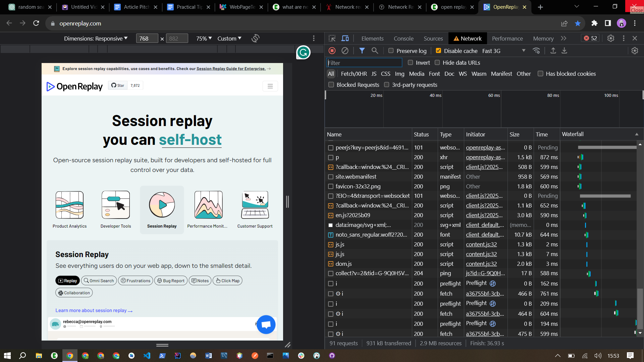This screenshot has width=644, height=362.
Task: Open the Custom throttle dropdown
Action: (229, 38)
